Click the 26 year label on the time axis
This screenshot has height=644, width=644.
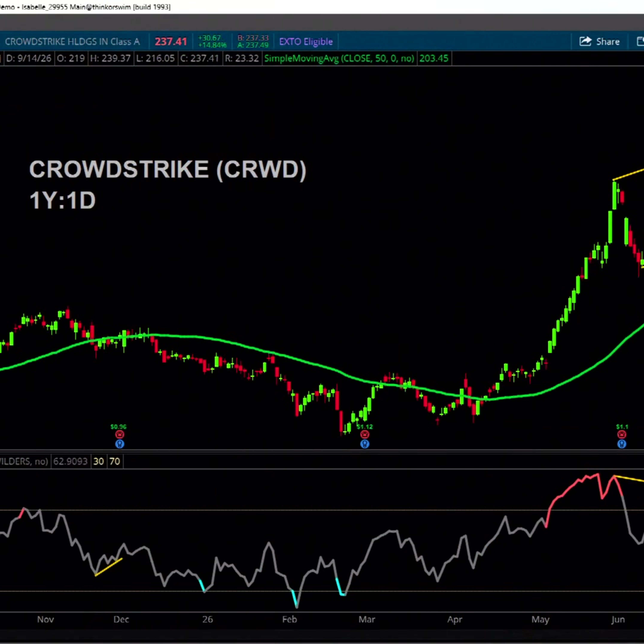point(207,619)
